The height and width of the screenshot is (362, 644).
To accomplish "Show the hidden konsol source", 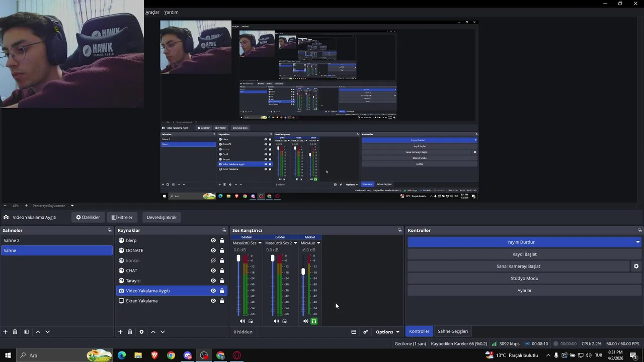I will [213, 260].
